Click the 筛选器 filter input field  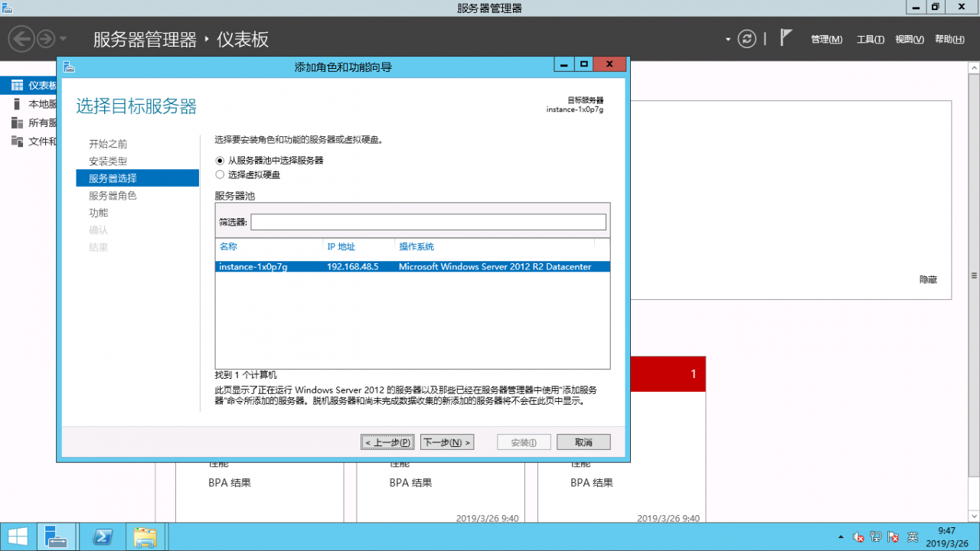(x=428, y=222)
